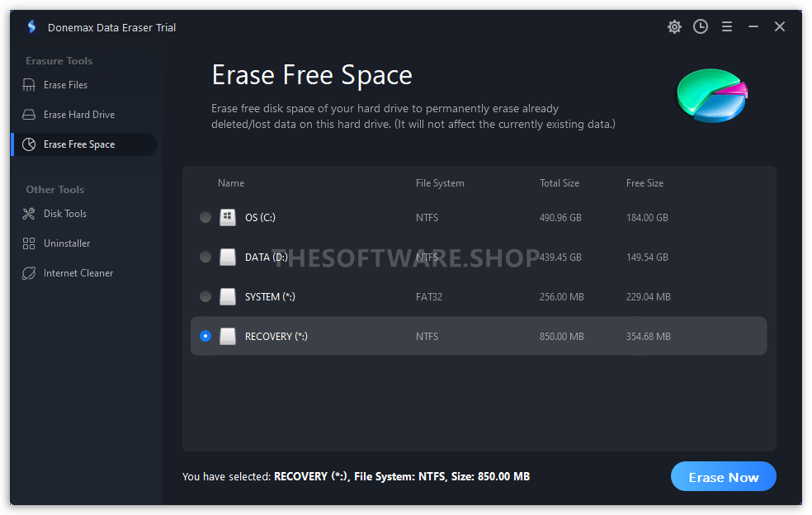Click the SYSTEM (*:) drive icon
Screen dimensions: 812x515
click(227, 296)
